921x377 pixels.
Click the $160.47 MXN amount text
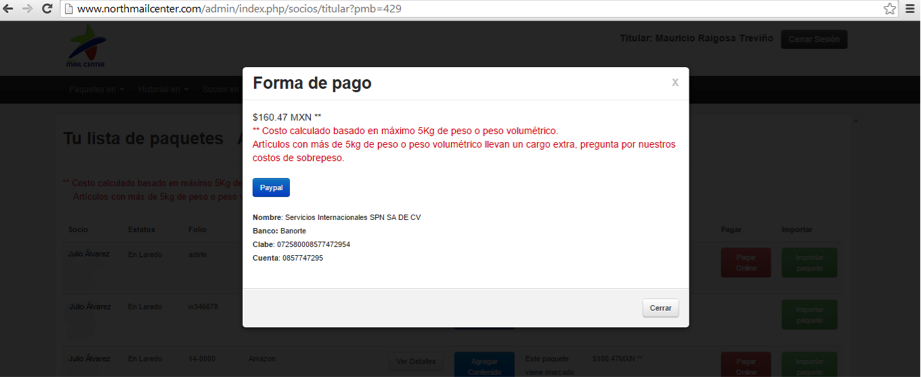point(287,117)
